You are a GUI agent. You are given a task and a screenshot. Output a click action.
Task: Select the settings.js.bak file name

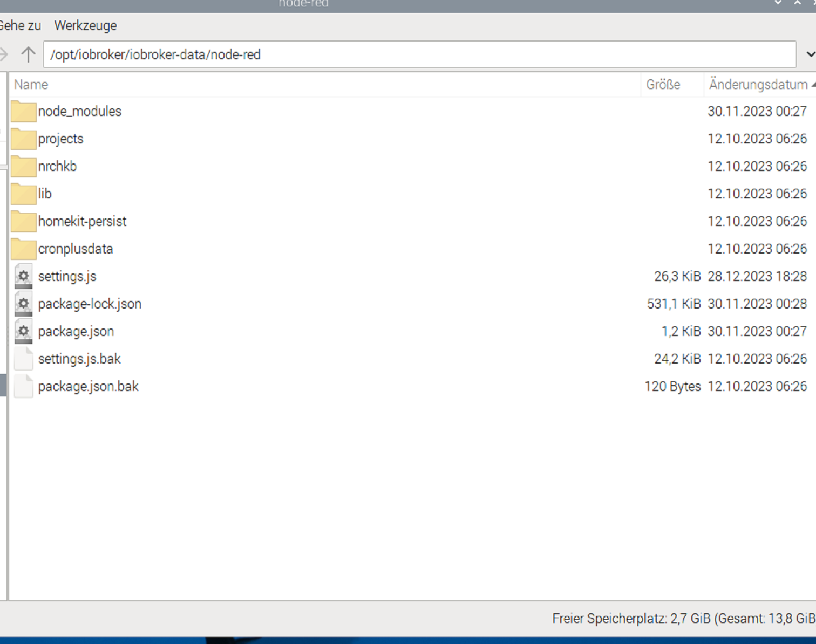(x=79, y=359)
